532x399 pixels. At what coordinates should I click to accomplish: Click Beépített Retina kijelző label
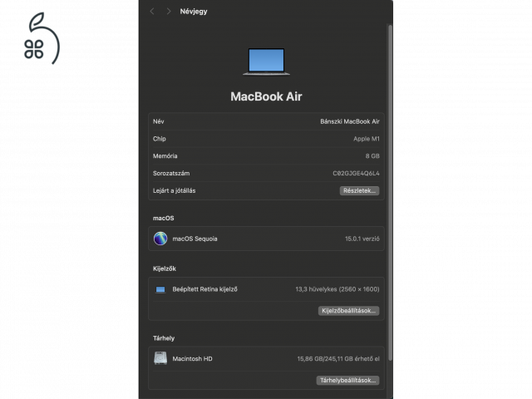[205, 289]
